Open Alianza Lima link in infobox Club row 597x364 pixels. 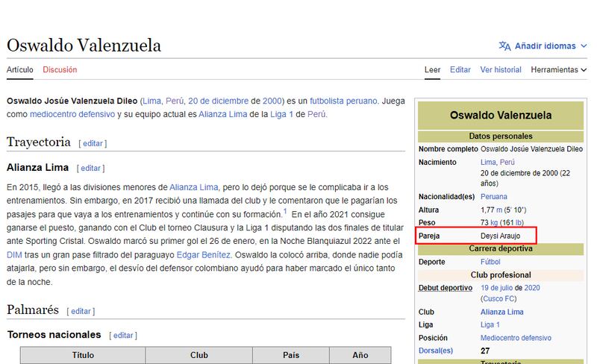pyautogui.click(x=501, y=312)
